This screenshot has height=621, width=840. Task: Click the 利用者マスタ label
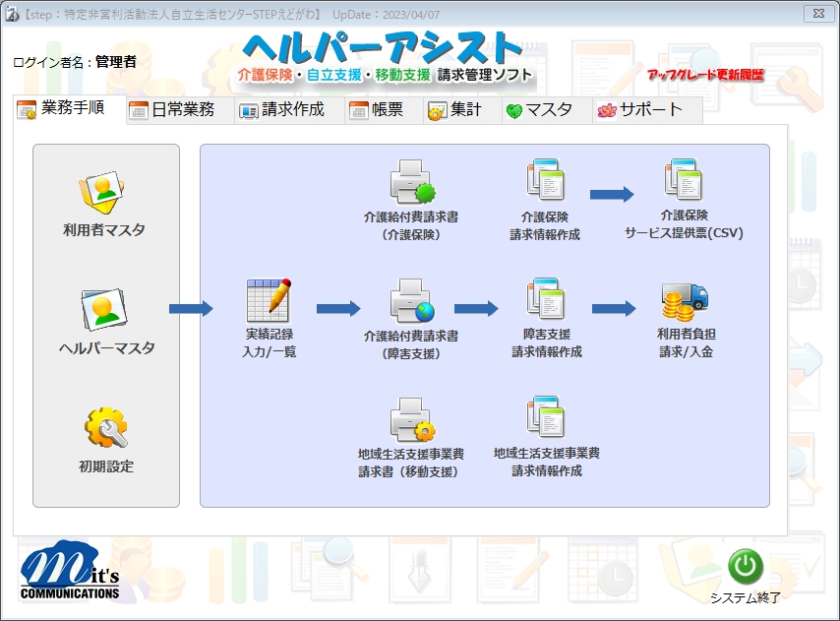tap(104, 230)
